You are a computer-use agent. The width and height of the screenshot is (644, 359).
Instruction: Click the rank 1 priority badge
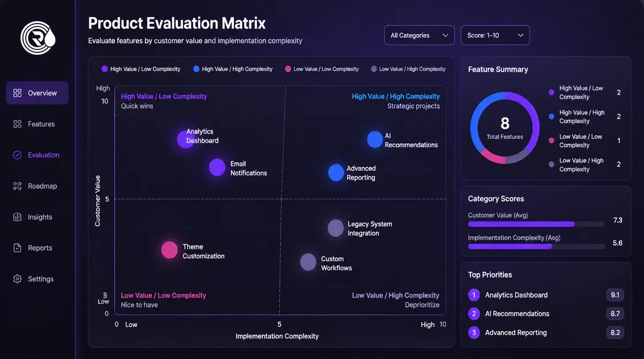pos(474,295)
